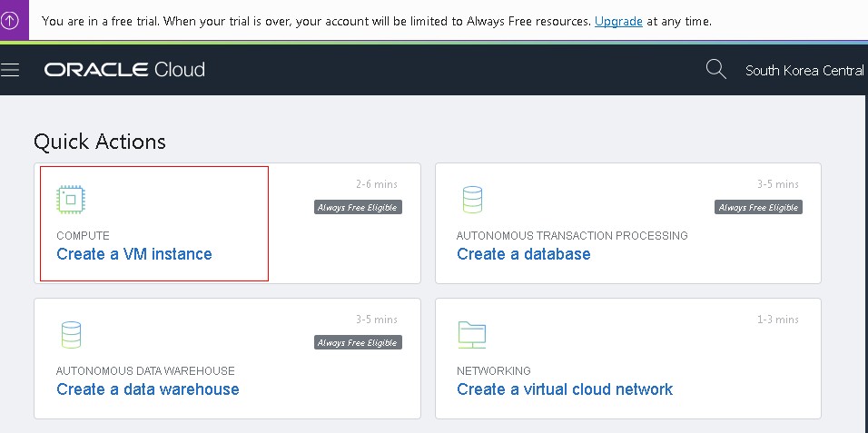Click the Always Free Eligible badge on Compute card
868x433 pixels.
click(x=358, y=208)
